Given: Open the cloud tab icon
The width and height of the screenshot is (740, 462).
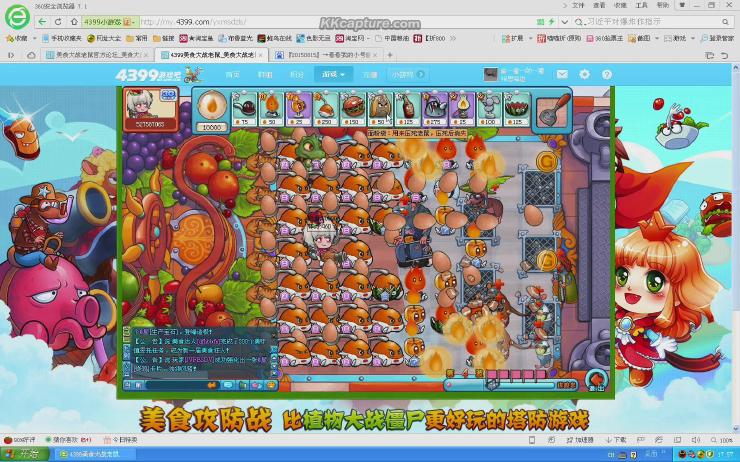Looking at the screenshot, I should point(31,55).
